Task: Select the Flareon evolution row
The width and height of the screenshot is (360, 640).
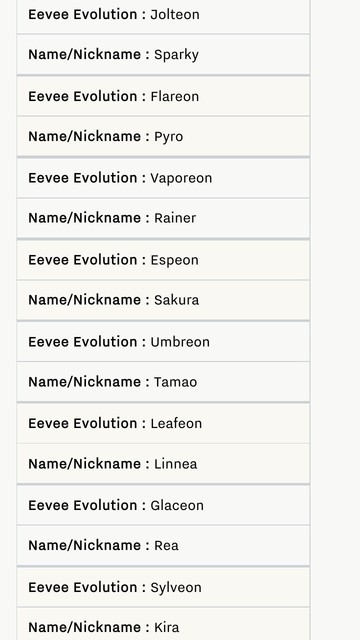Action: 163,96
